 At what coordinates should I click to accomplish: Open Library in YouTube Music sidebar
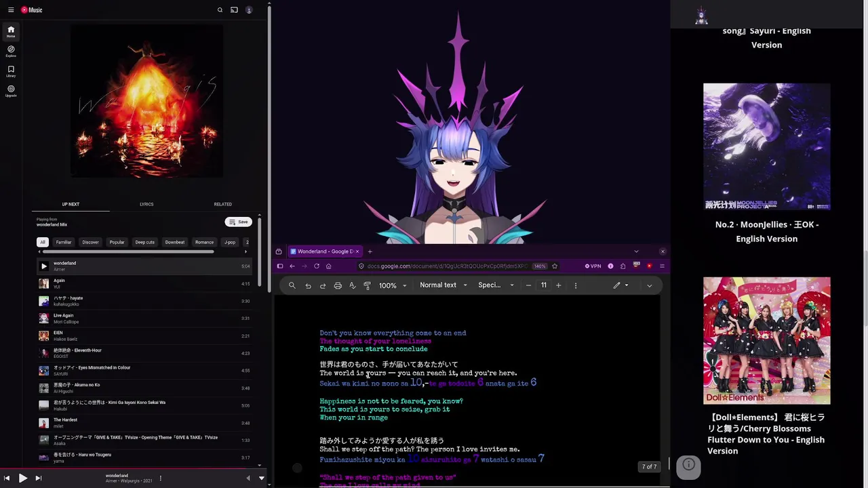11,70
